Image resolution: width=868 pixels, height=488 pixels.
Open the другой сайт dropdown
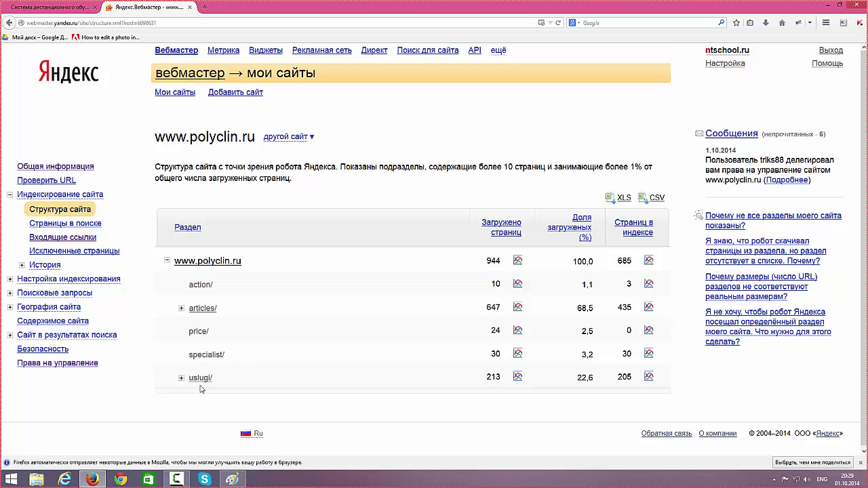(x=289, y=137)
